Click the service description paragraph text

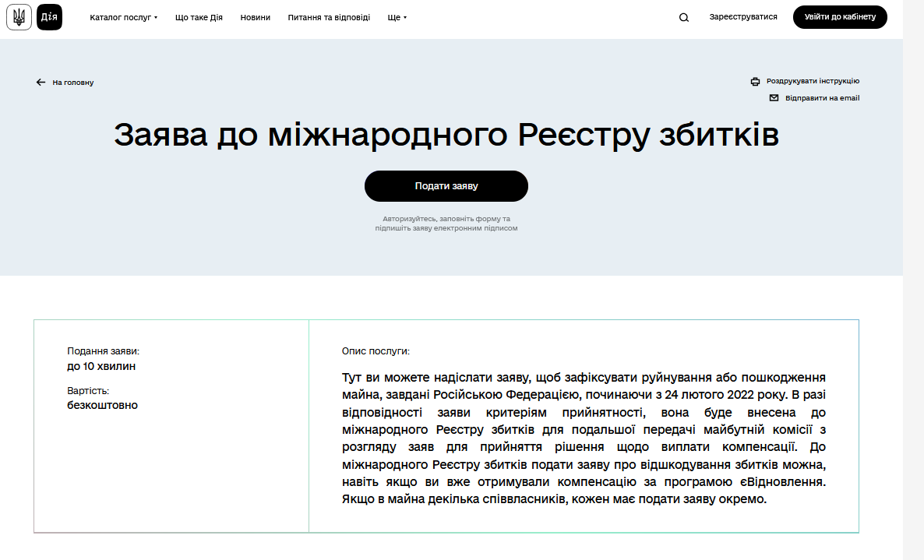[583, 438]
